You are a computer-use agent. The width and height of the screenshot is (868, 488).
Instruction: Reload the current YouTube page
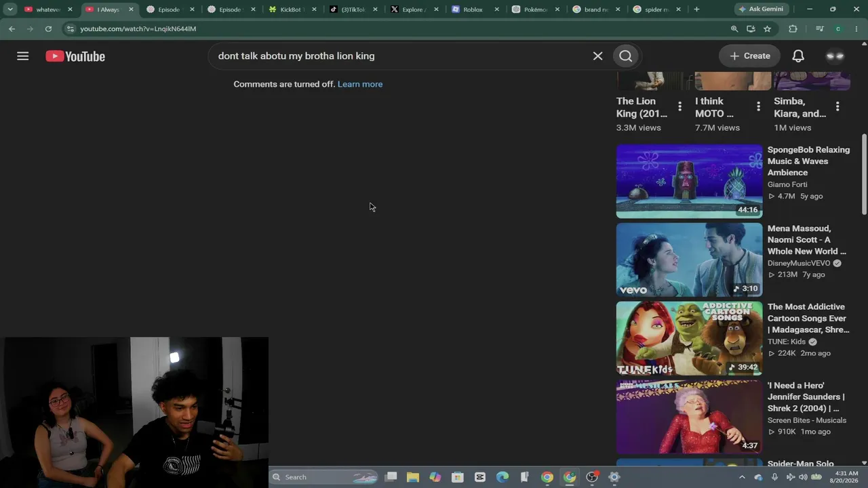click(48, 29)
